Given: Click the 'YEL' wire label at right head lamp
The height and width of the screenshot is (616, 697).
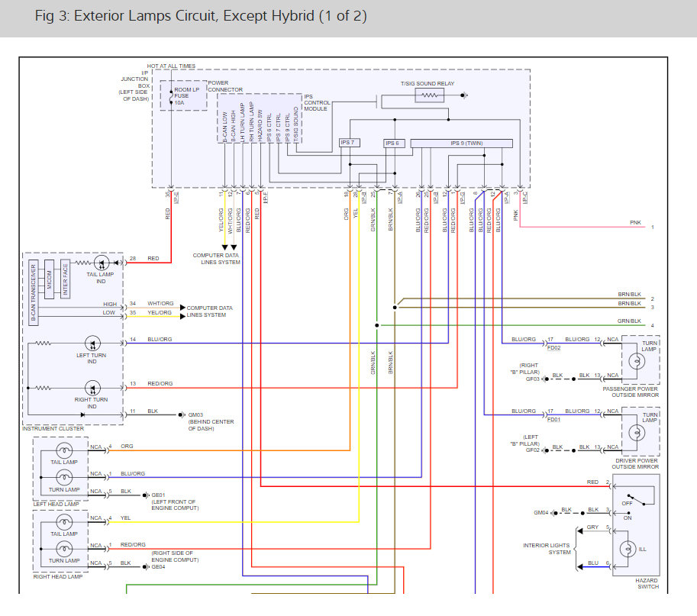Looking at the screenshot, I should tap(126, 518).
